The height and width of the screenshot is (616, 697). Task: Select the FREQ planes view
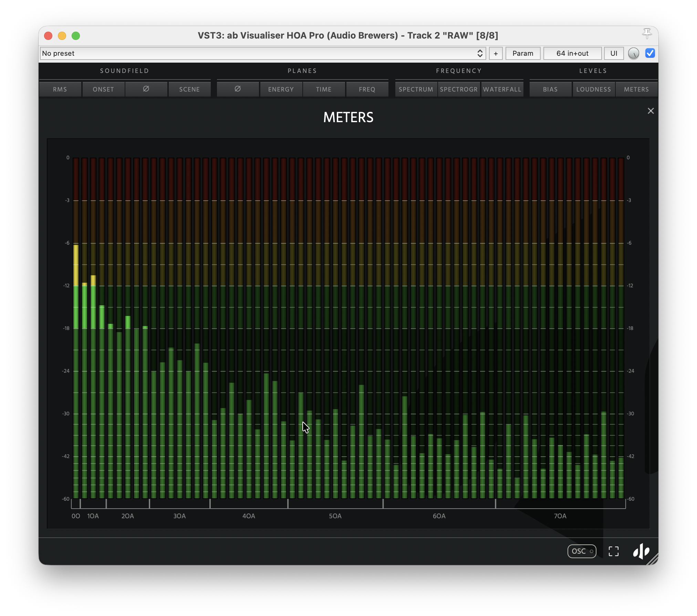(367, 89)
